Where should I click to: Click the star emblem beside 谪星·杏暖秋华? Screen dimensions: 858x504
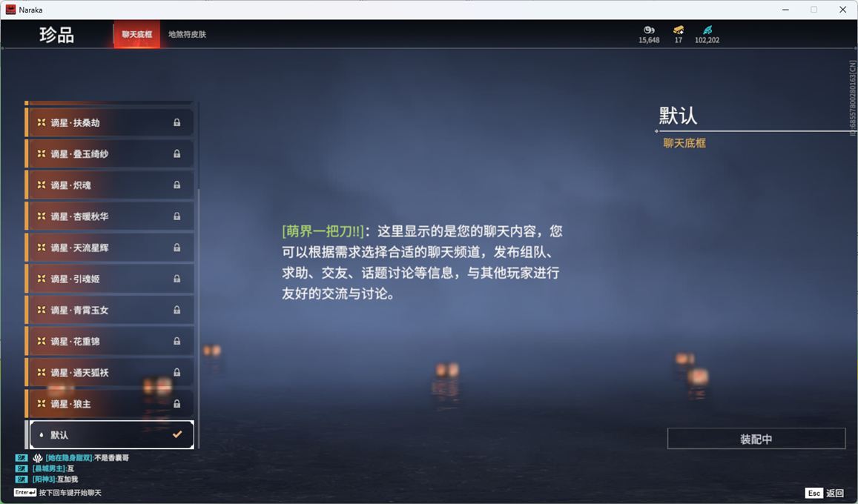pos(41,216)
